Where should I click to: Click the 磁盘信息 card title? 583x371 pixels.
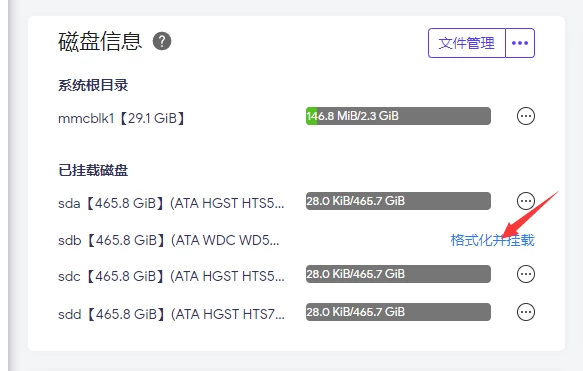100,41
